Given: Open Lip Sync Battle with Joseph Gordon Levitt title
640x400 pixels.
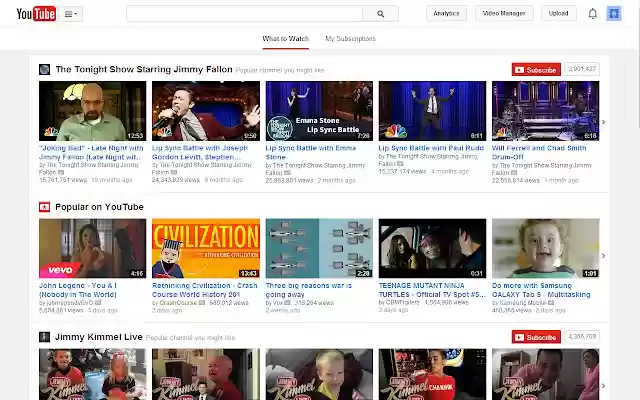Looking at the screenshot, I should click(x=200, y=152).
